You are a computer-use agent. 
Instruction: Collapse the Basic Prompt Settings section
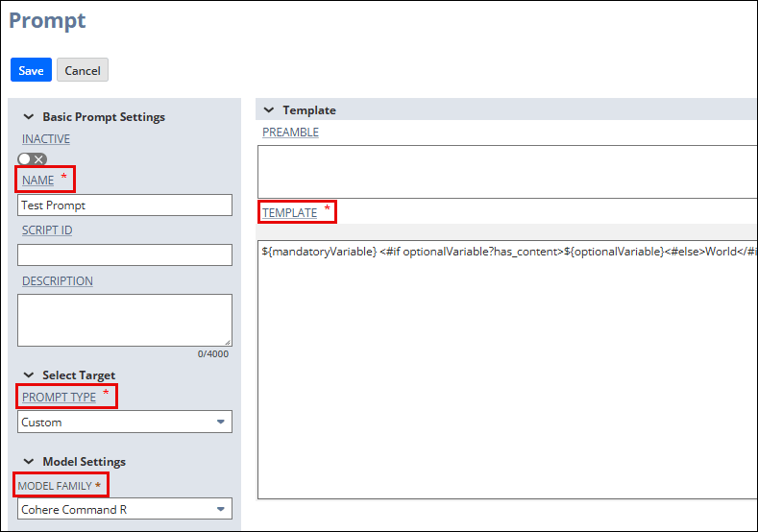[29, 117]
